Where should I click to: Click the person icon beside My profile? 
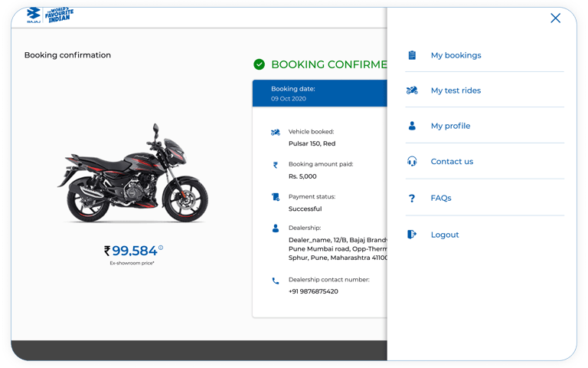(412, 126)
